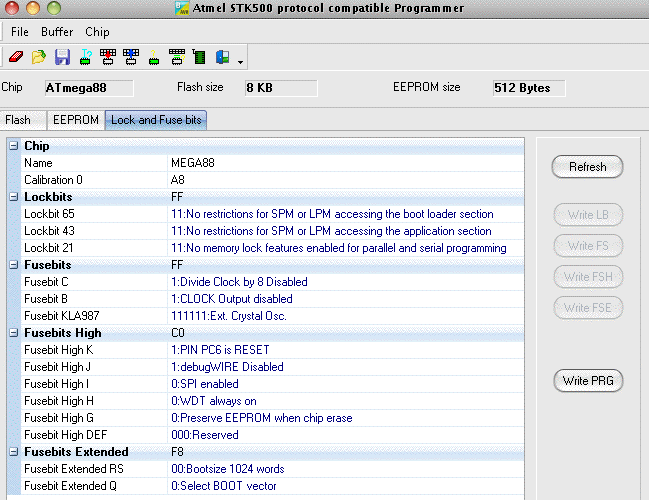Click the red eraser chip-erase icon
649x500 pixels.
coord(16,57)
